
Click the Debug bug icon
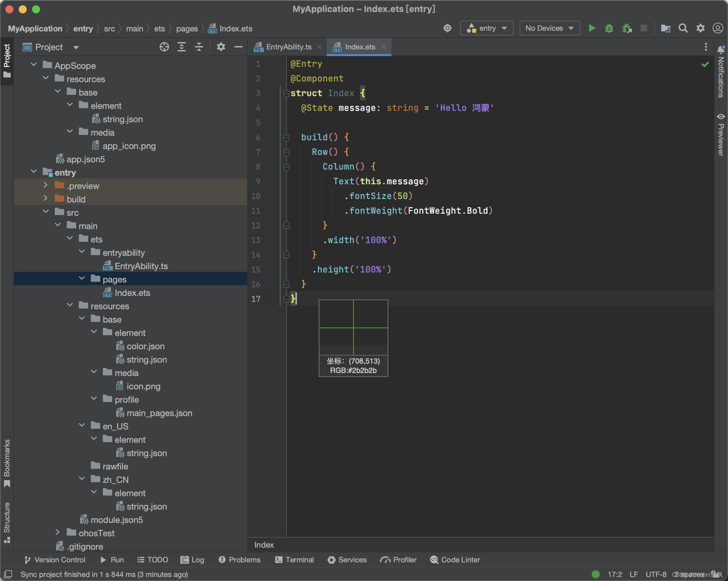[609, 28]
